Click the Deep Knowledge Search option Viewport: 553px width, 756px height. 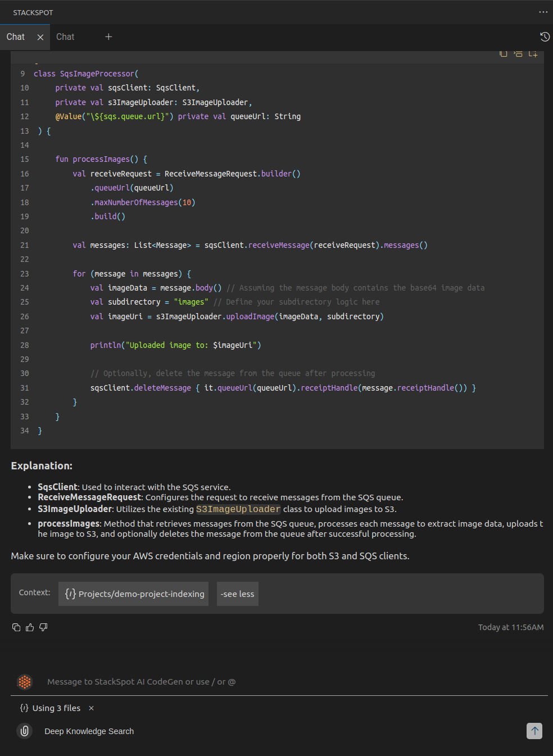coord(89,731)
